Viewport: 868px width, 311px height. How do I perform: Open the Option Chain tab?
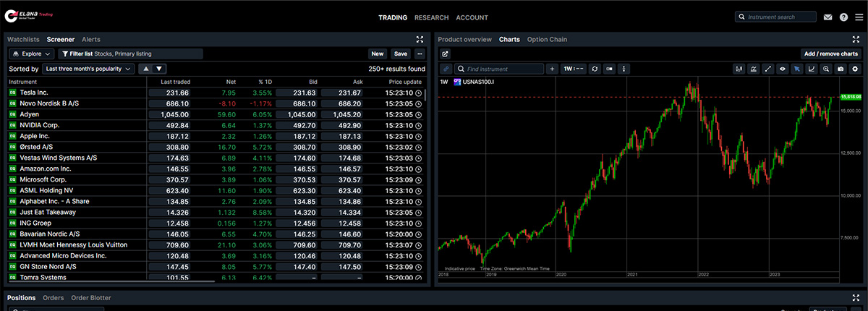tap(547, 39)
